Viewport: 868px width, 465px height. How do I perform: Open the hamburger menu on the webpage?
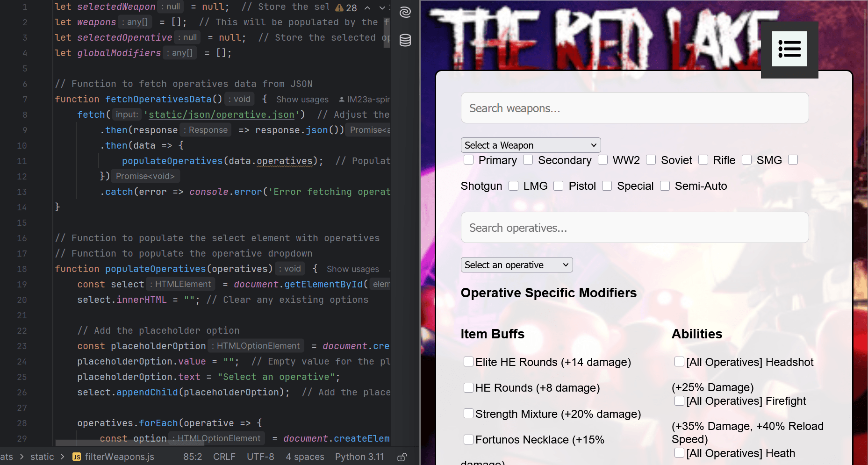click(x=789, y=49)
